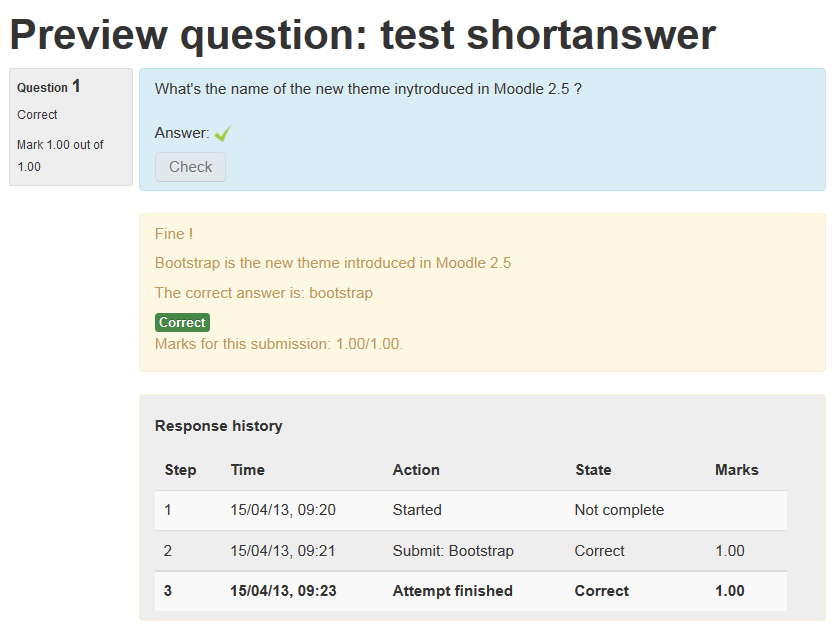840x632 pixels.
Task: Click the Question 1 info box
Action: (71, 127)
